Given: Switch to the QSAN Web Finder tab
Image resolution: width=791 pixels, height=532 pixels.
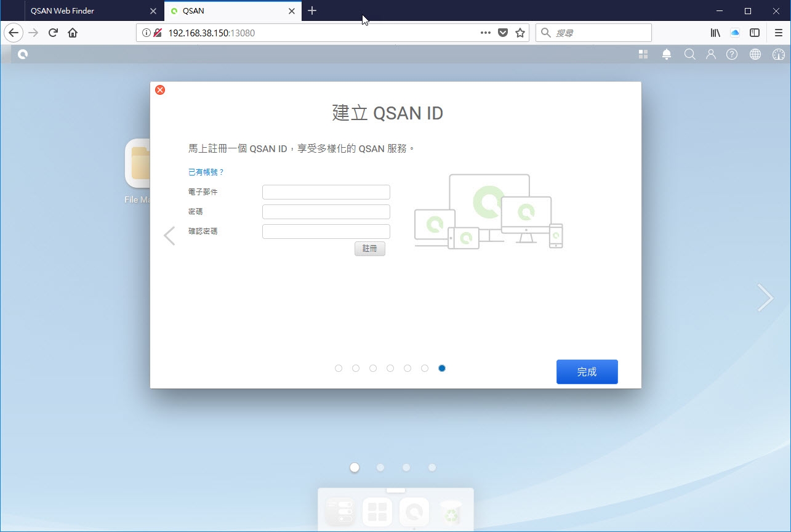Looking at the screenshot, I should pos(94,11).
